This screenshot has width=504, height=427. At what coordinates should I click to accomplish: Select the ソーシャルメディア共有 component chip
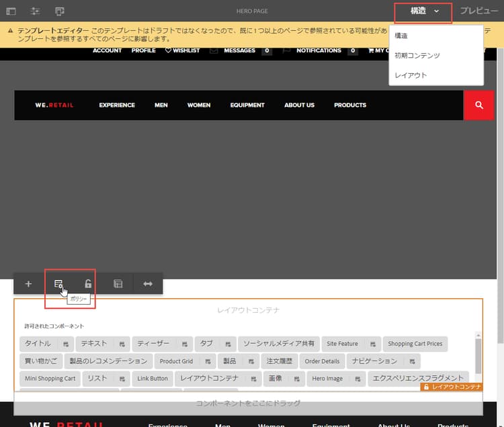point(279,344)
